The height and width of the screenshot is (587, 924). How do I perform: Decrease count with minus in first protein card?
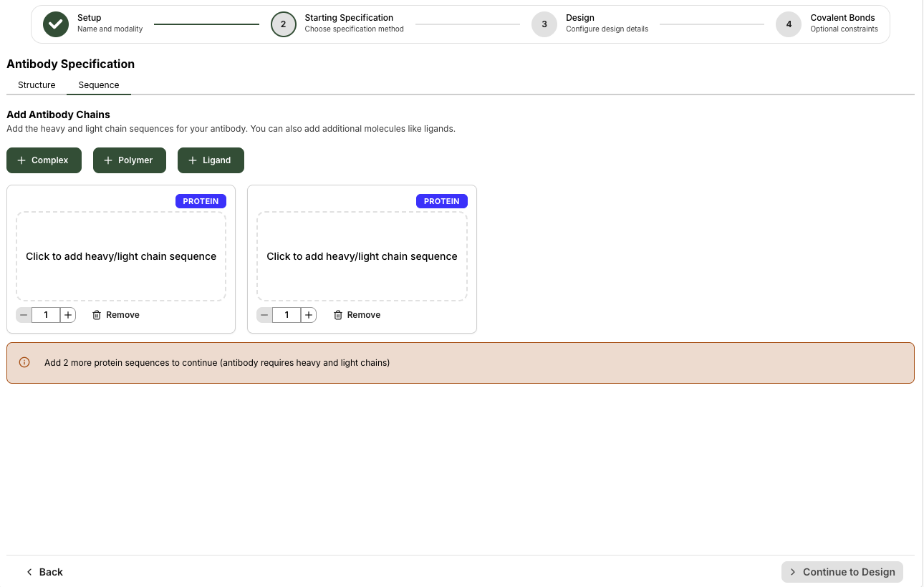[24, 315]
